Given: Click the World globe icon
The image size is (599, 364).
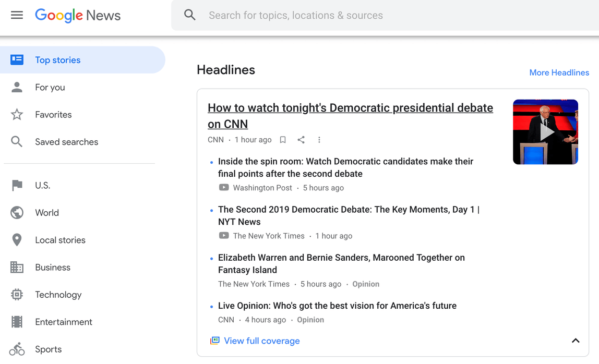Looking at the screenshot, I should point(17,212).
